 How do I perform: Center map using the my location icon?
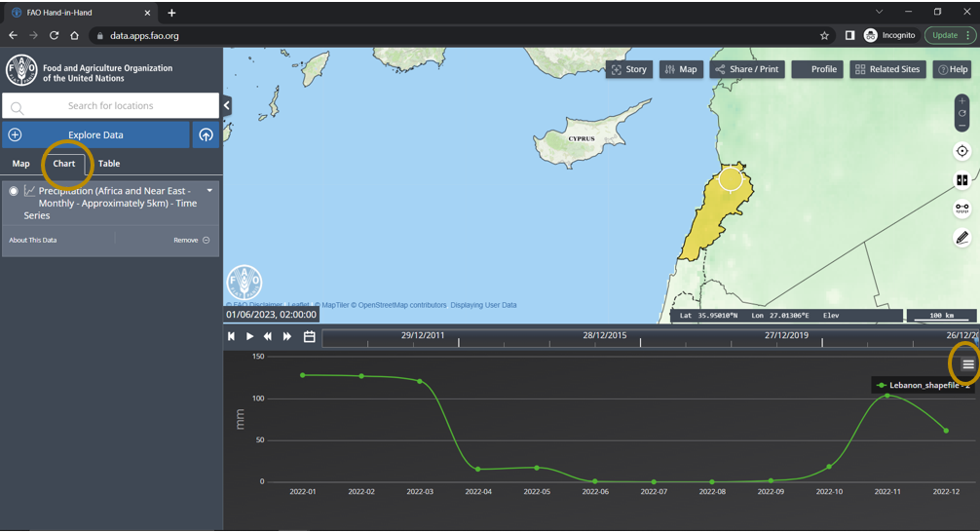pos(961,151)
